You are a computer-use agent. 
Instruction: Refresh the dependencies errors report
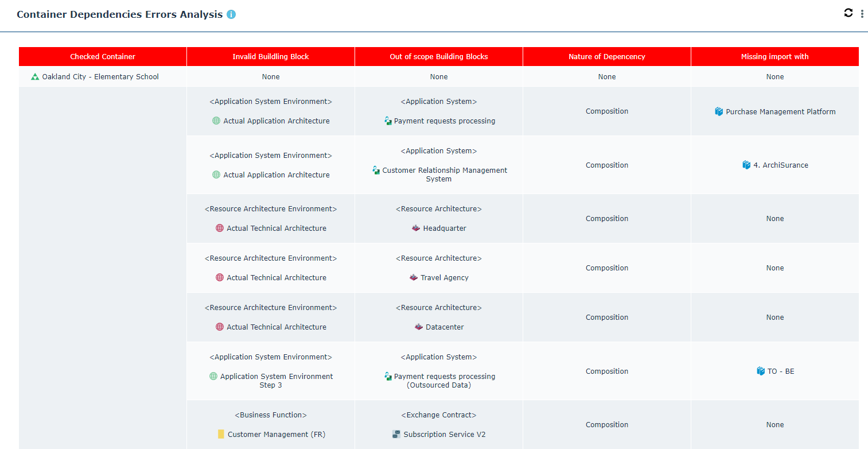point(848,13)
